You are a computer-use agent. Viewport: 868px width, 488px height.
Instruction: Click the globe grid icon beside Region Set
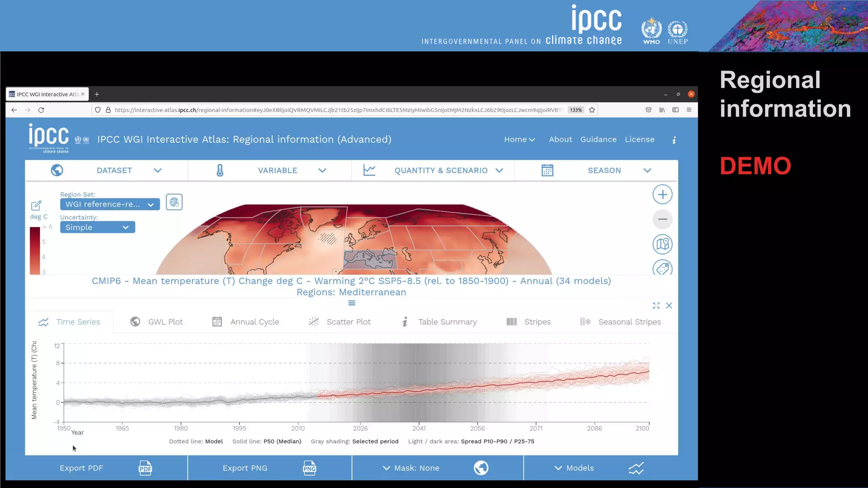tap(174, 202)
